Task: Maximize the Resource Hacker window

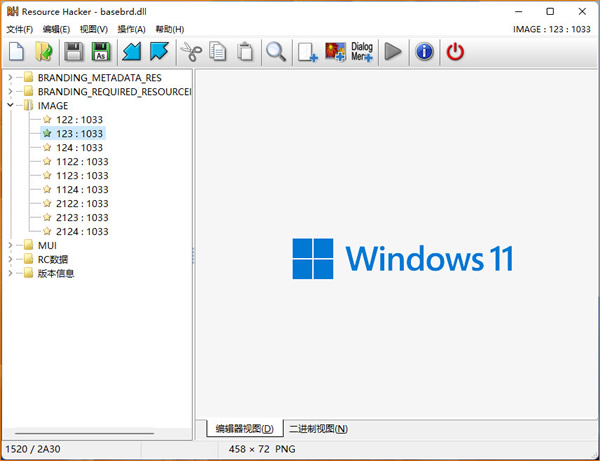Action: (550, 11)
